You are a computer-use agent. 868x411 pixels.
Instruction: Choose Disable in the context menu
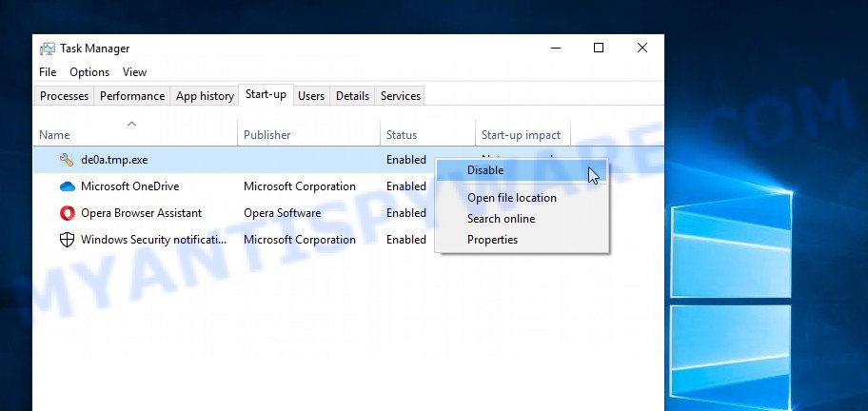tap(522, 170)
